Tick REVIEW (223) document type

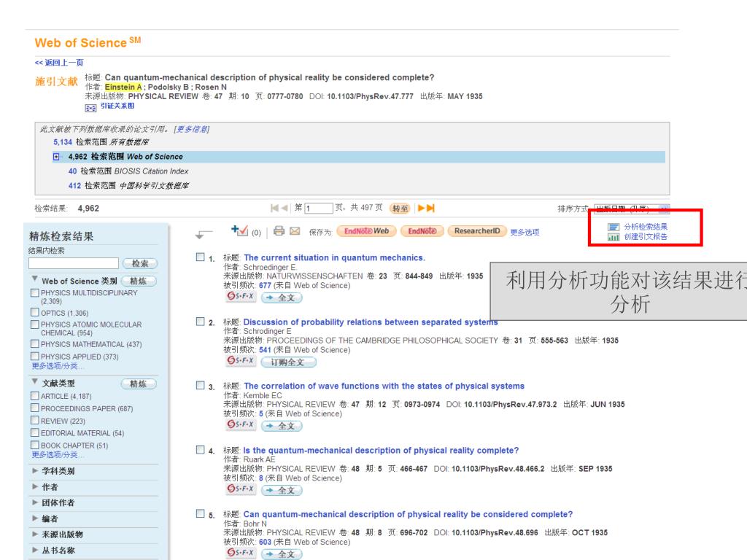35,421
